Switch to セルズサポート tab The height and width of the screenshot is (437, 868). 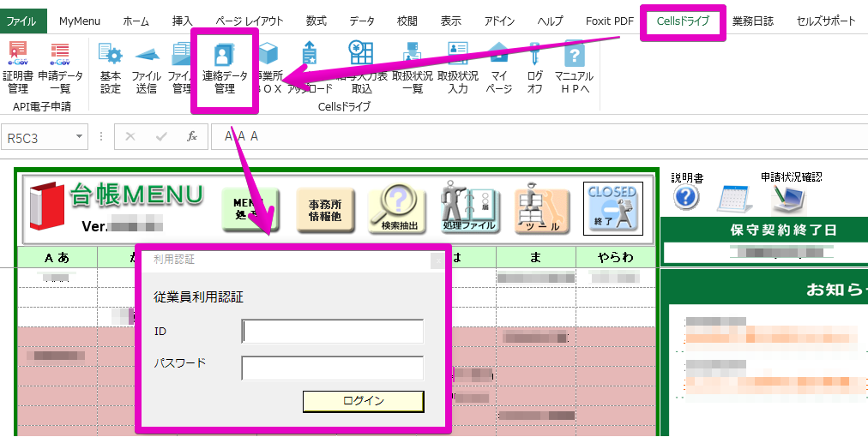coord(826,21)
